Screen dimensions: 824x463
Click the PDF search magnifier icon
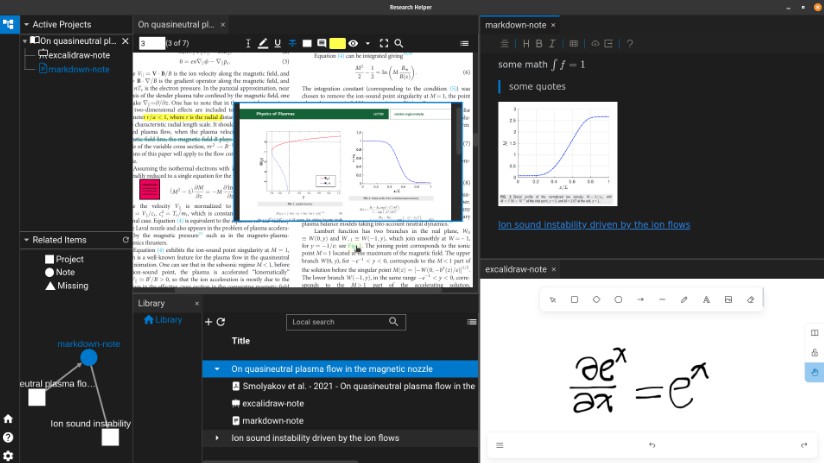399,44
